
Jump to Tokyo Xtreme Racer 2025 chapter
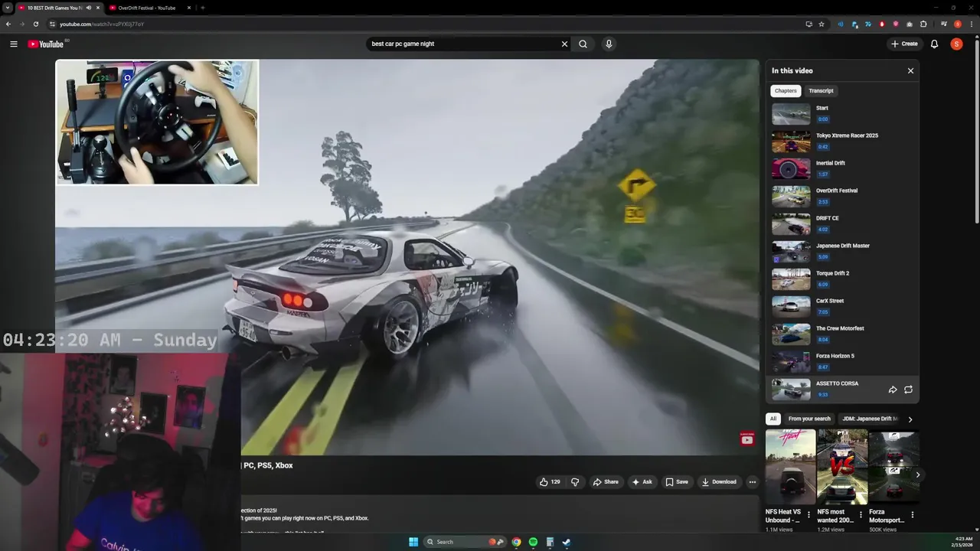pos(842,141)
